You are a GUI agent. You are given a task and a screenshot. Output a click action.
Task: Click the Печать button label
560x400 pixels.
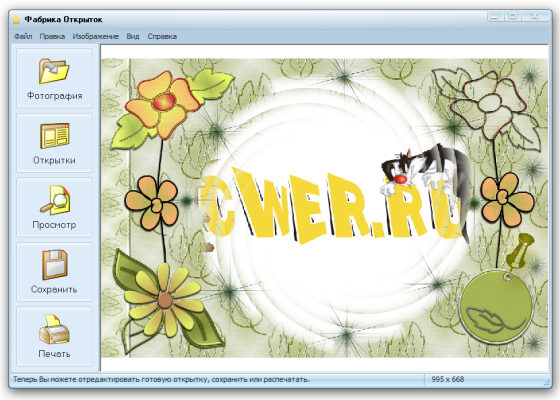[54, 354]
